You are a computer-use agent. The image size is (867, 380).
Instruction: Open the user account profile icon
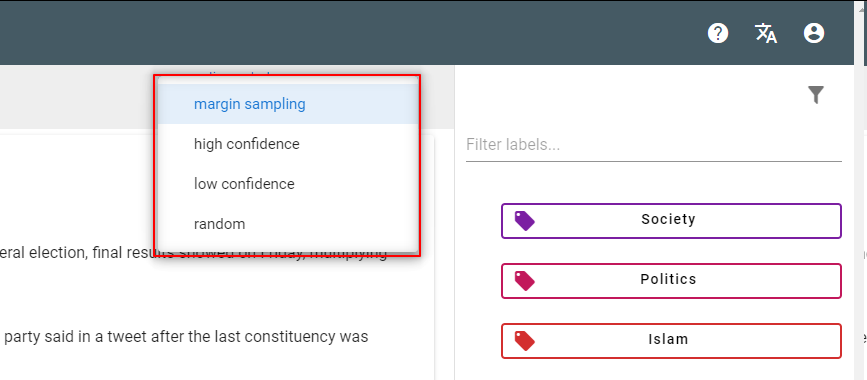(x=813, y=34)
